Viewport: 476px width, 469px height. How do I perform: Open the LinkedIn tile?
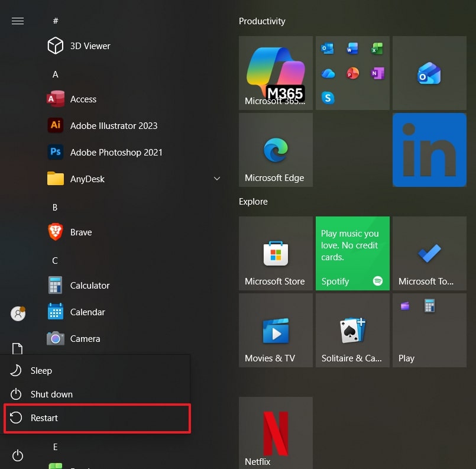tap(429, 150)
